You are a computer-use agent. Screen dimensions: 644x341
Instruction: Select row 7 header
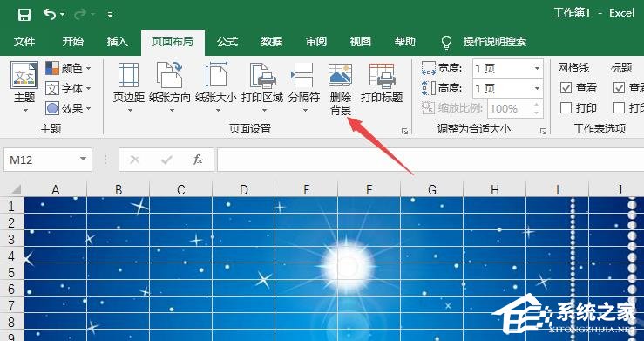pos(12,305)
